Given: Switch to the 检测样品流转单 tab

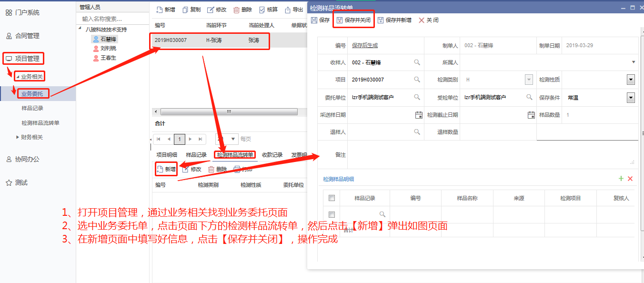Looking at the screenshot, I should [x=235, y=155].
